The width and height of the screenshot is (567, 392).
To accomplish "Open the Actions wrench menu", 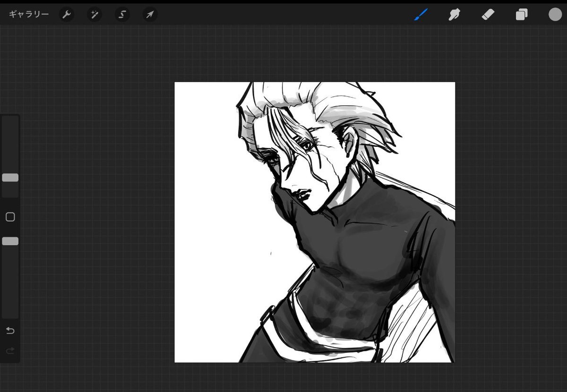I will (x=66, y=15).
